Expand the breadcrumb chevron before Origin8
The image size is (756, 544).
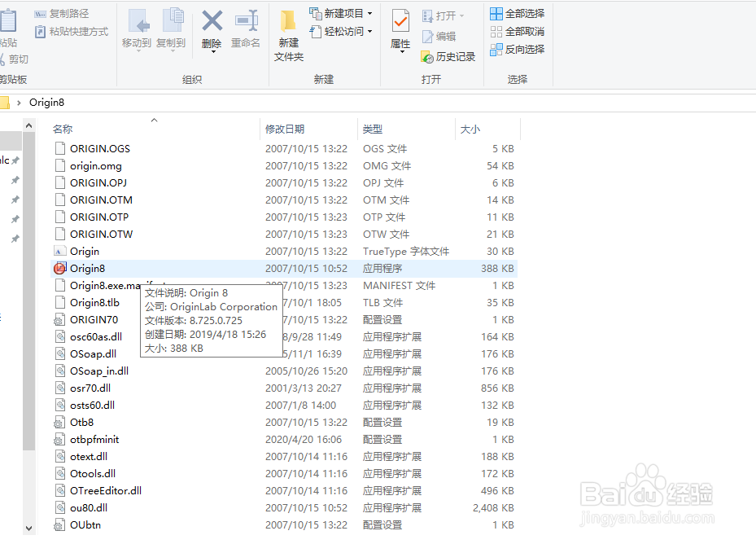tap(19, 103)
